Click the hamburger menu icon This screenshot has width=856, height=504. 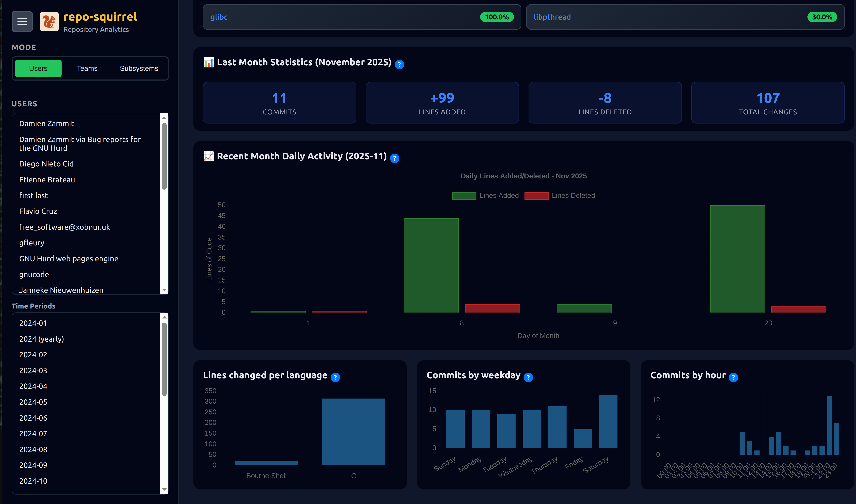point(22,21)
